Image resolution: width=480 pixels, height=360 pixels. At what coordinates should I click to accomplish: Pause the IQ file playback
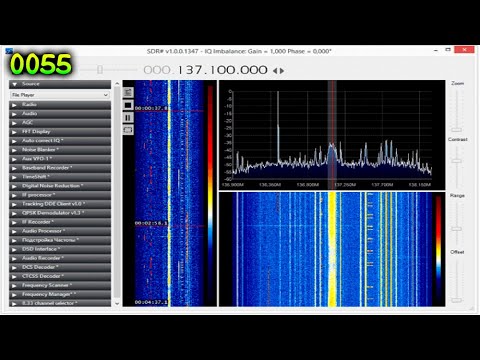click(128, 117)
